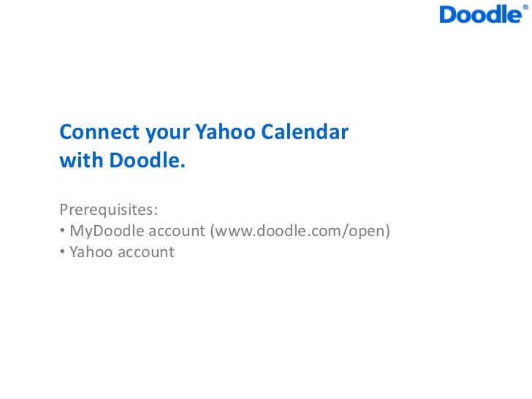Screen dimensions: 532x399
Task: Click the closing parenthesis after "open"
Action: (x=387, y=232)
